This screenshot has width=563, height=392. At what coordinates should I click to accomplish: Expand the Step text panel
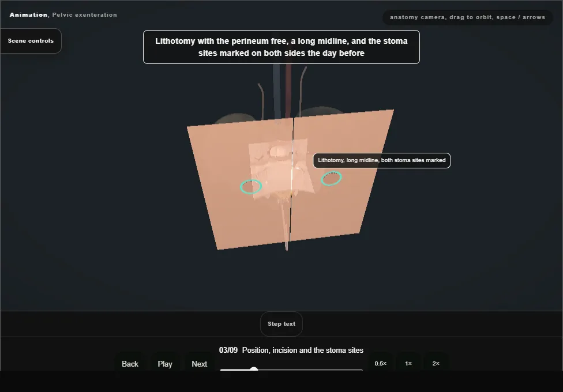(x=281, y=324)
